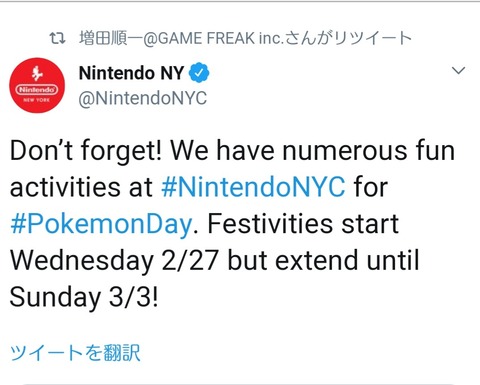Open the #NintendoNYC hashtag
Screen dimensions: 480x385
(253, 187)
